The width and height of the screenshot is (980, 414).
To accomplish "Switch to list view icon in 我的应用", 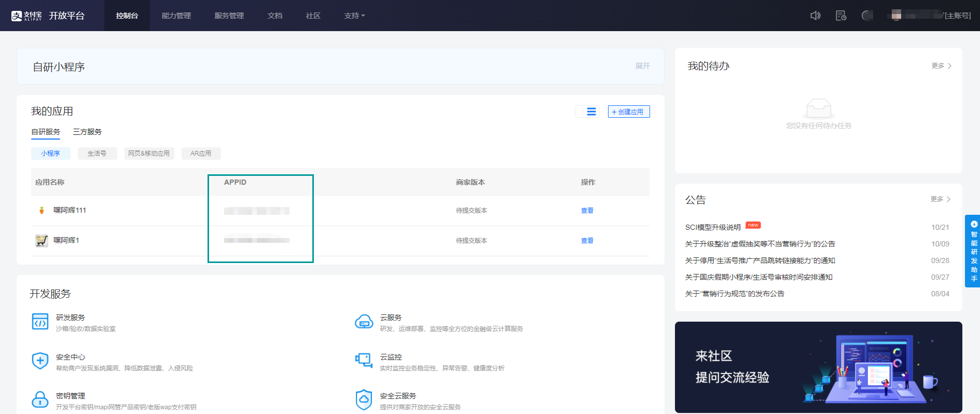I will 591,112.
